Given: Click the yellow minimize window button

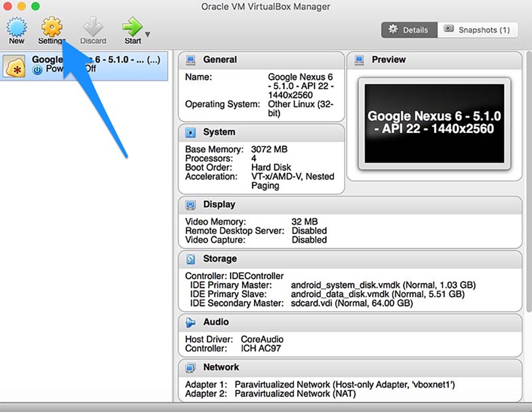Looking at the screenshot, I should pos(22,6).
